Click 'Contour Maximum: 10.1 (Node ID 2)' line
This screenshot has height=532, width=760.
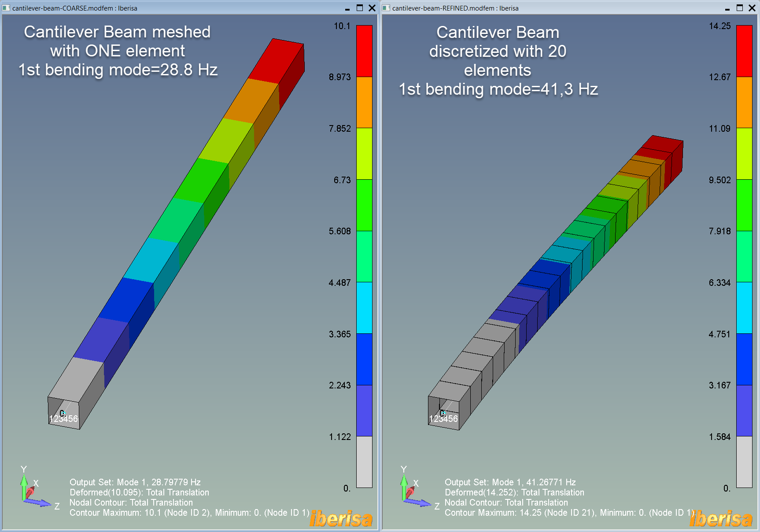tap(189, 513)
